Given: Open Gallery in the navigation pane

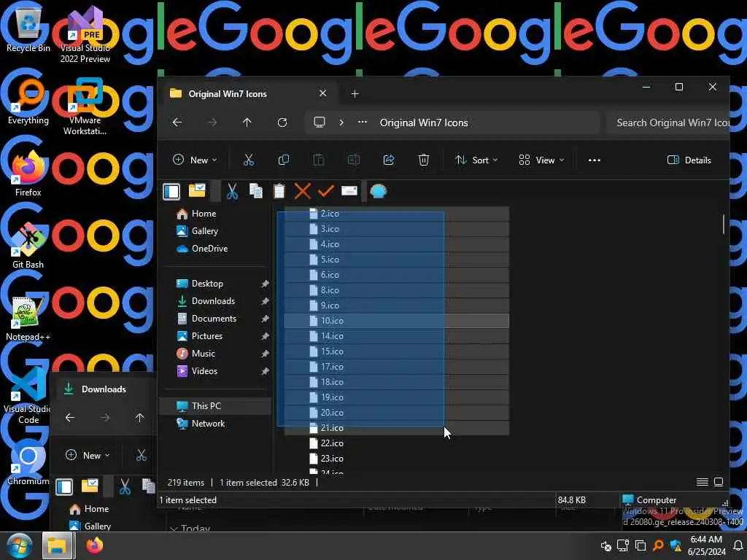Looking at the screenshot, I should (x=204, y=231).
